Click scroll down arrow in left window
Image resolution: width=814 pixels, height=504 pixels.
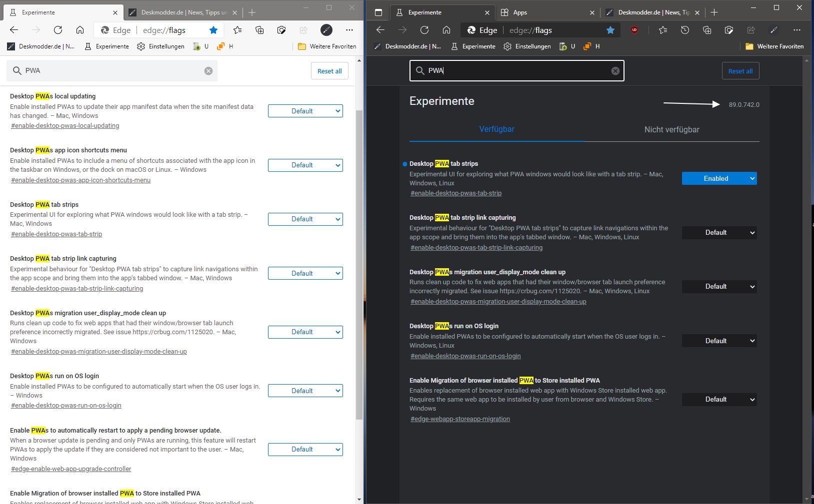(x=359, y=500)
